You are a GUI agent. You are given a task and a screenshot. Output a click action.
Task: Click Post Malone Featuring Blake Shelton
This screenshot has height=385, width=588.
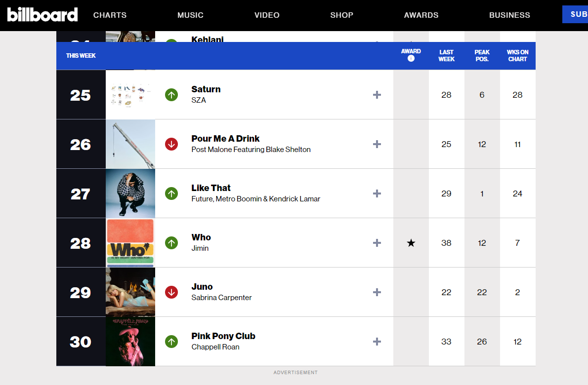[251, 150]
